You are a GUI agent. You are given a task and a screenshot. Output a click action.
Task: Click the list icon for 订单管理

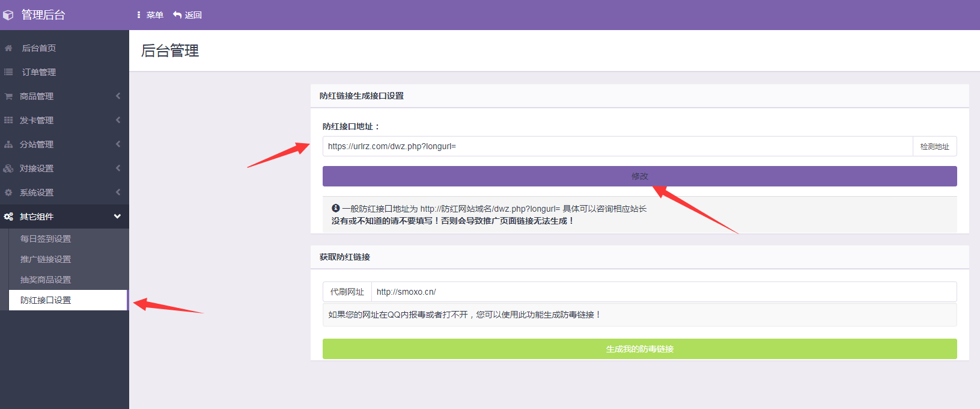pyautogui.click(x=8, y=72)
